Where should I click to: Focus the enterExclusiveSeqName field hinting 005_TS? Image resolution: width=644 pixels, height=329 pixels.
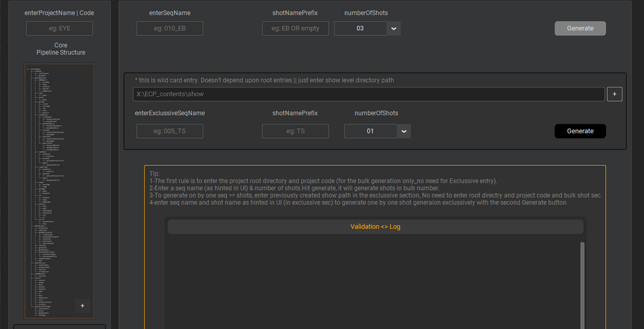pos(170,131)
